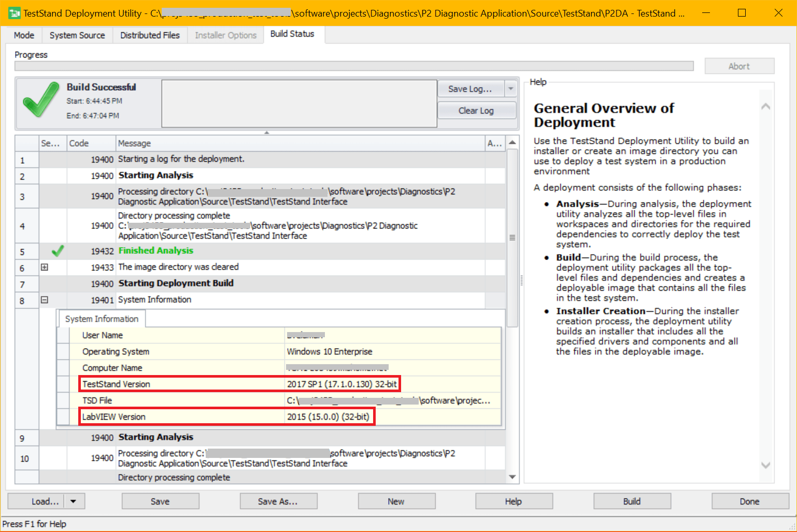Select the Build Status tab
797x532 pixels.
(292, 34)
